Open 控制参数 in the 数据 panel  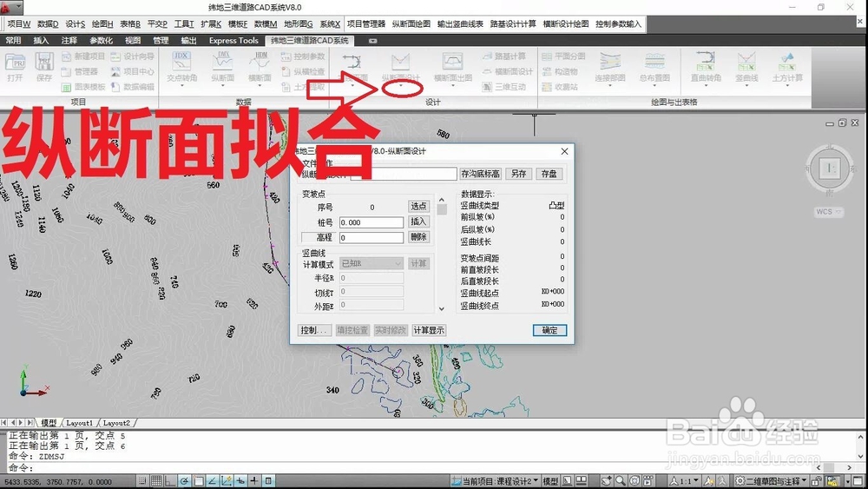click(x=303, y=56)
